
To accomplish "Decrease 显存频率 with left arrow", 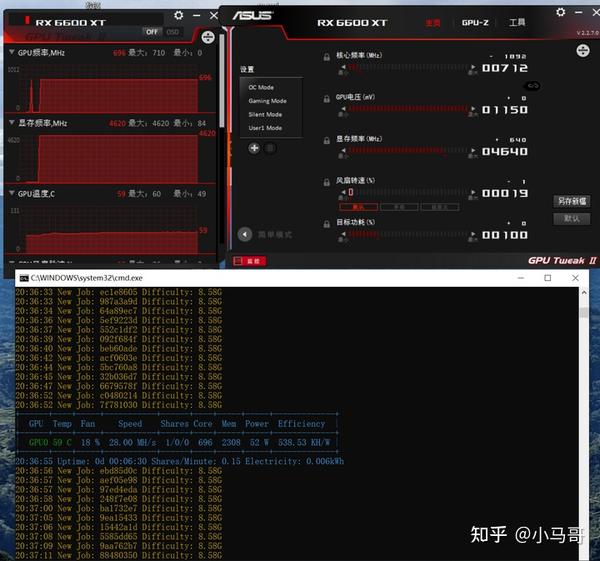I will (343, 151).
